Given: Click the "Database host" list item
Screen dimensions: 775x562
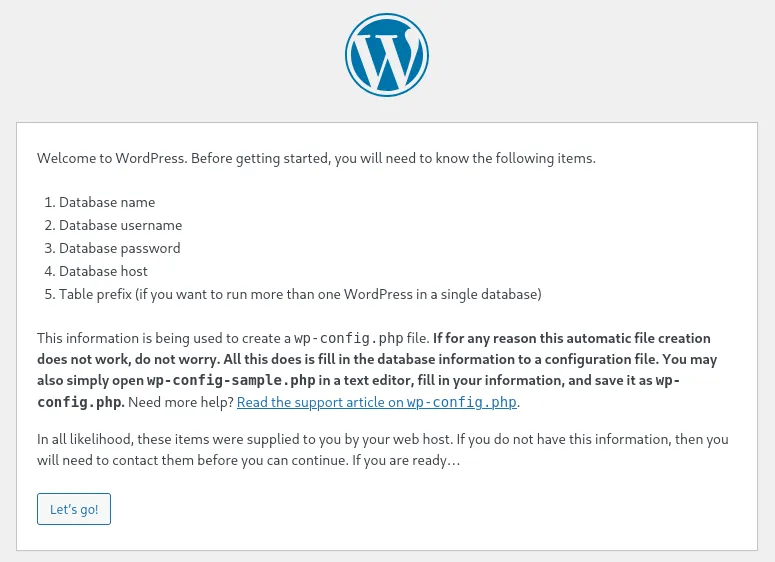Looking at the screenshot, I should 103,271.
